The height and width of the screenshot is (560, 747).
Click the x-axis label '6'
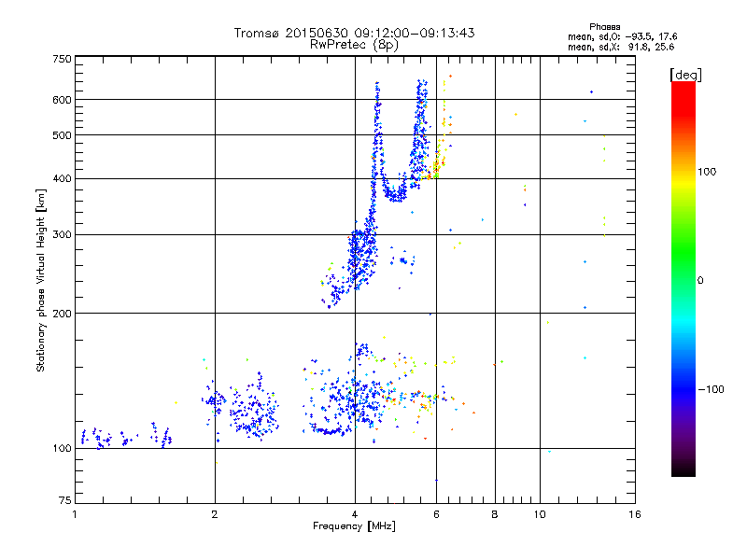[x=436, y=514]
